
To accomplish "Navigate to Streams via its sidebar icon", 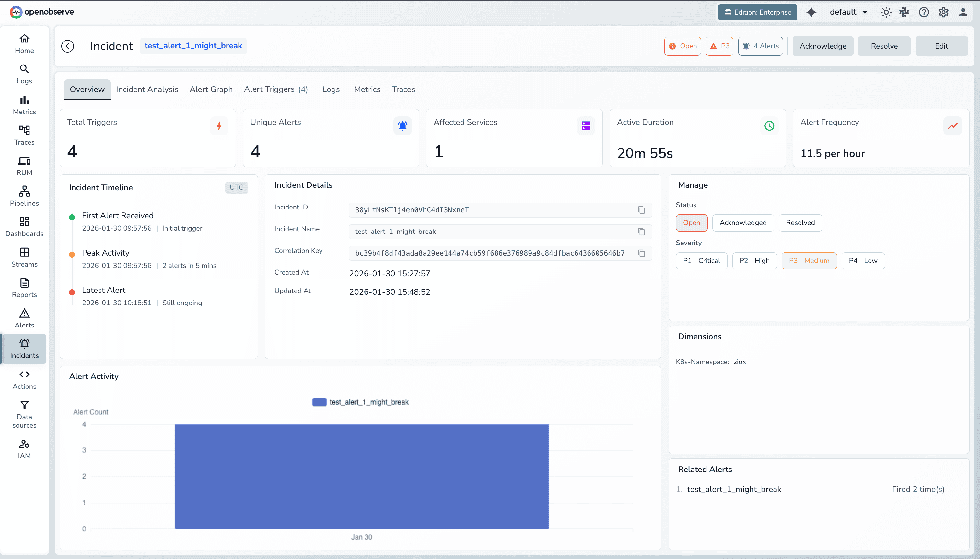I will click(x=24, y=256).
